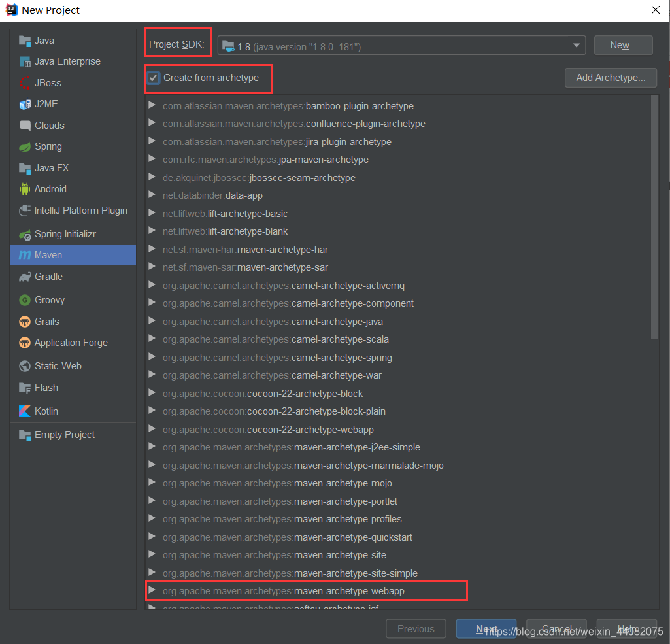Choose Empty Project option

click(x=73, y=435)
